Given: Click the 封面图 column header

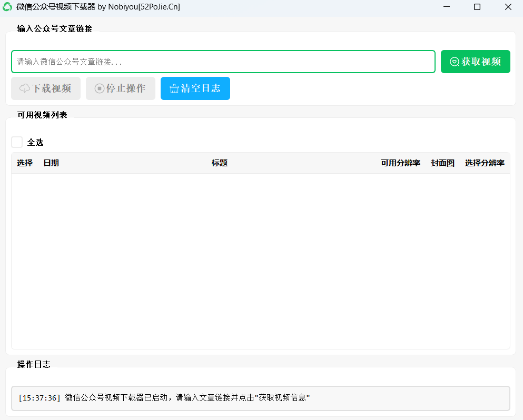Looking at the screenshot, I should point(442,163).
